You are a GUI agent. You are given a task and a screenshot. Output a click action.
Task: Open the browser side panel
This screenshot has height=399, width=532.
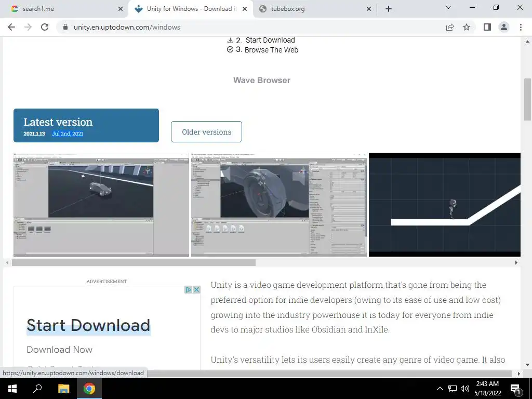coord(487,27)
